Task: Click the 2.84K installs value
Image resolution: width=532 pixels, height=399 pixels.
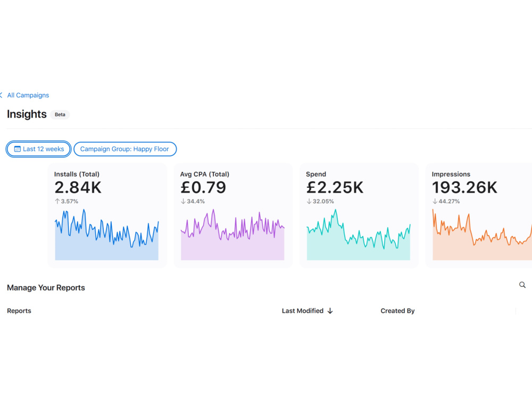Action: (78, 188)
